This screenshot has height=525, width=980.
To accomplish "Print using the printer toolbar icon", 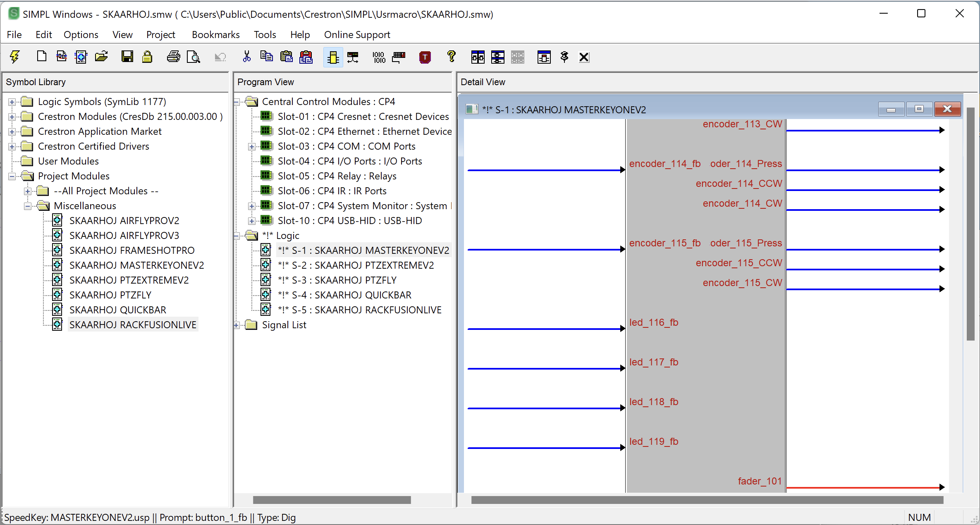I will click(x=174, y=57).
